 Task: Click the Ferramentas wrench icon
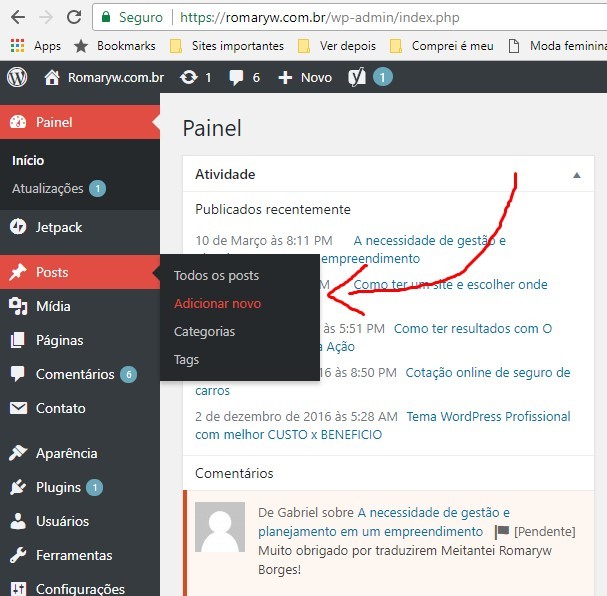pyautogui.click(x=18, y=555)
